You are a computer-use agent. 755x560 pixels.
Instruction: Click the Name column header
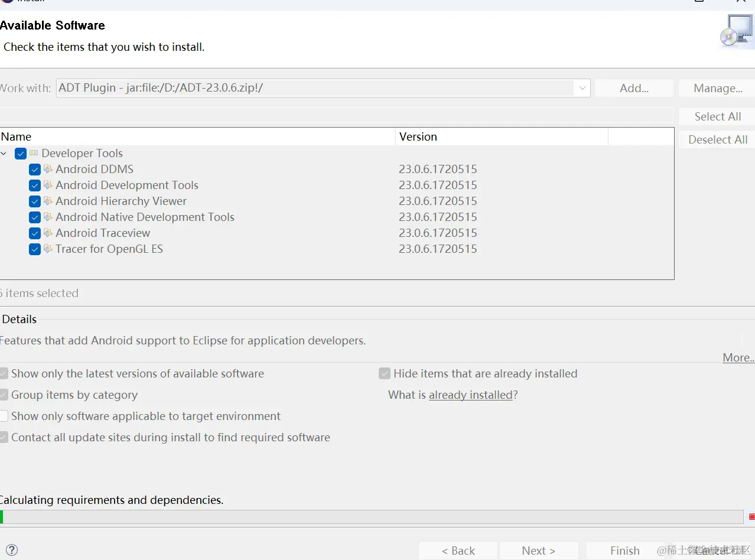point(197,136)
